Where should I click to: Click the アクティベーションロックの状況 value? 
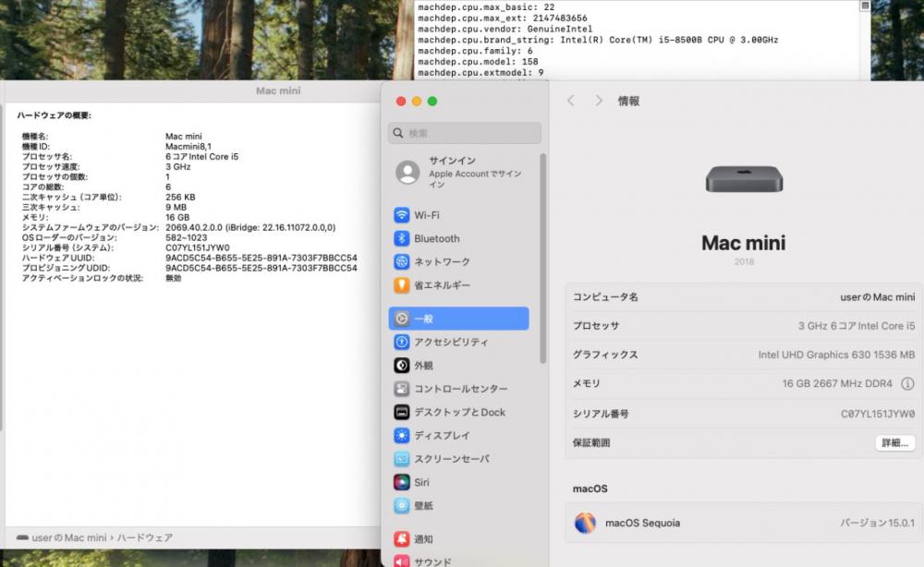coord(174,278)
